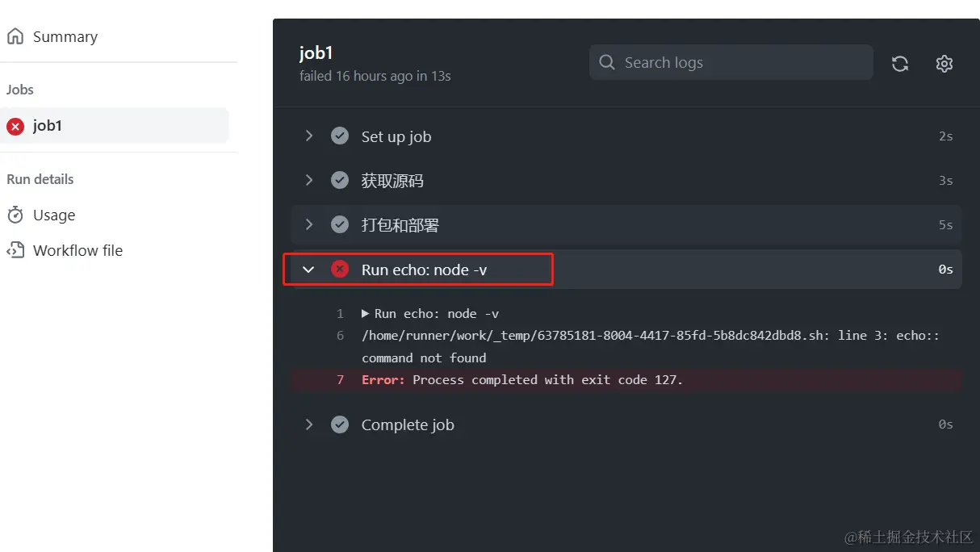Open log settings gear menu

point(944,63)
